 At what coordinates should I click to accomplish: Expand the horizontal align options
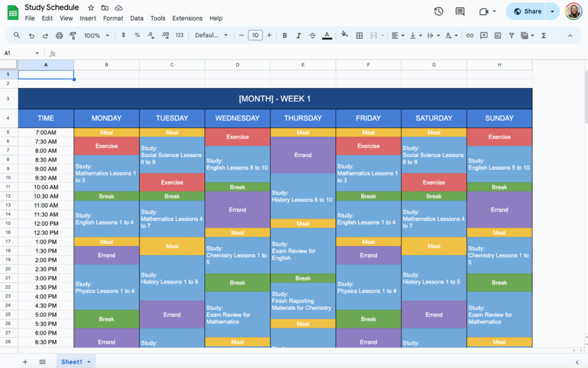pyautogui.click(x=403, y=35)
